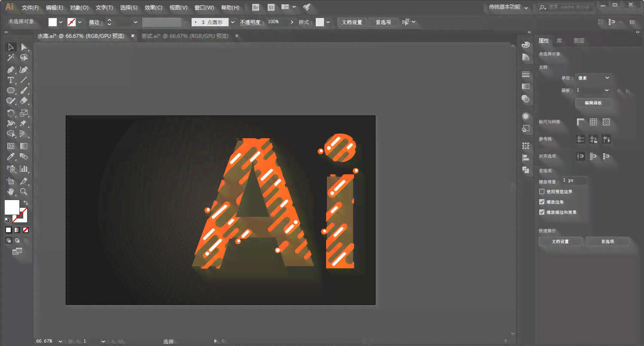Select the Curvature tool
This screenshot has width=644, height=346.
24,70
